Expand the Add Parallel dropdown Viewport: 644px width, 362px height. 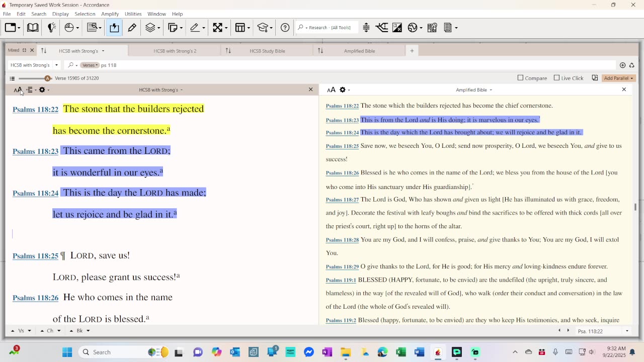(x=618, y=78)
